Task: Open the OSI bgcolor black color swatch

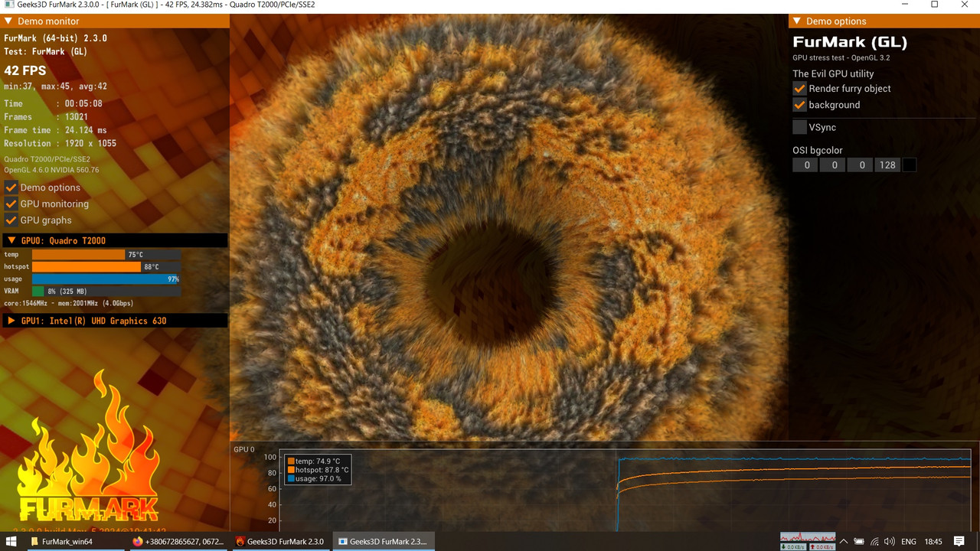Action: tap(910, 165)
